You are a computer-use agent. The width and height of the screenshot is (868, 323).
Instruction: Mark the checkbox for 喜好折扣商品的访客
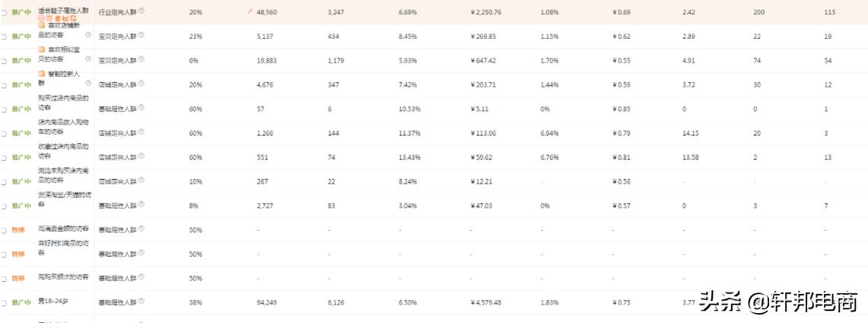(x=3, y=254)
